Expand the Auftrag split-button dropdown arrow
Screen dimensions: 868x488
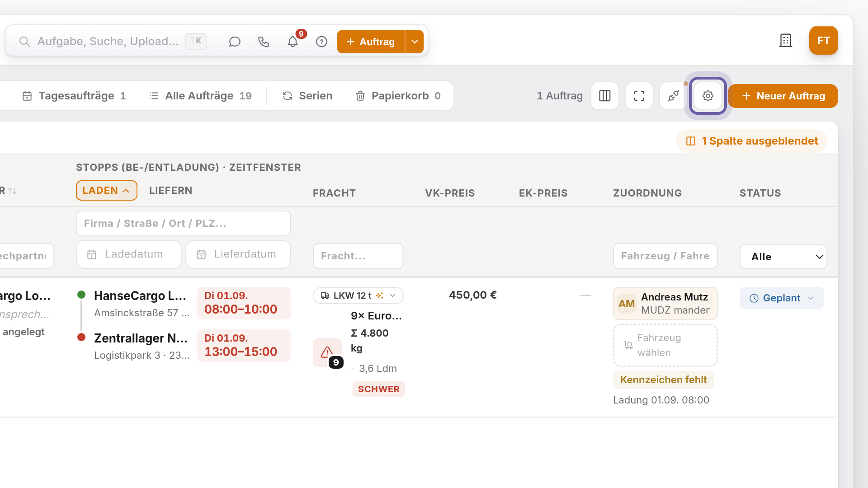415,42
